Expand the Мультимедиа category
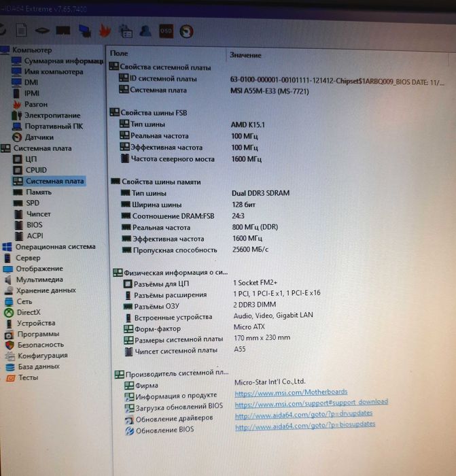The width and height of the screenshot is (456, 476). pos(39,279)
